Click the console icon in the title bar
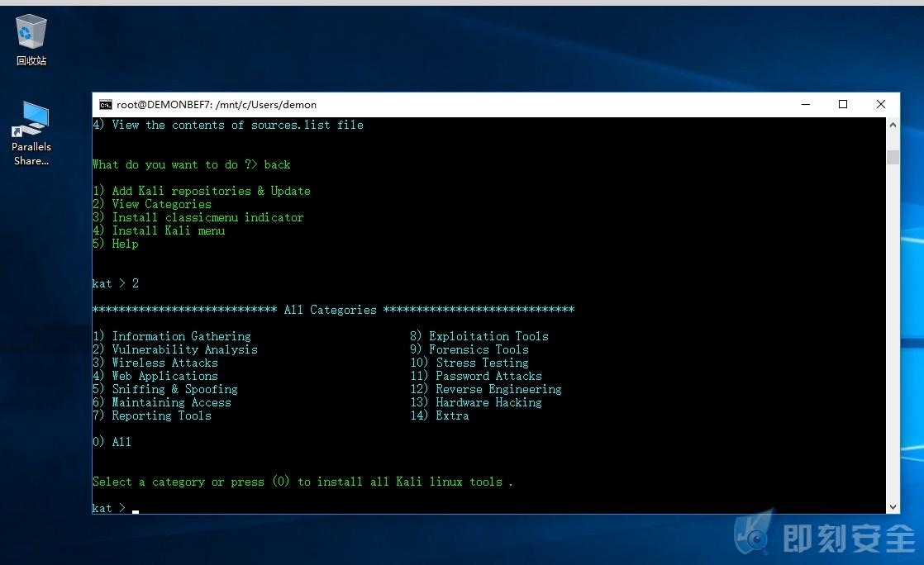The width and height of the screenshot is (924, 565). coord(106,105)
